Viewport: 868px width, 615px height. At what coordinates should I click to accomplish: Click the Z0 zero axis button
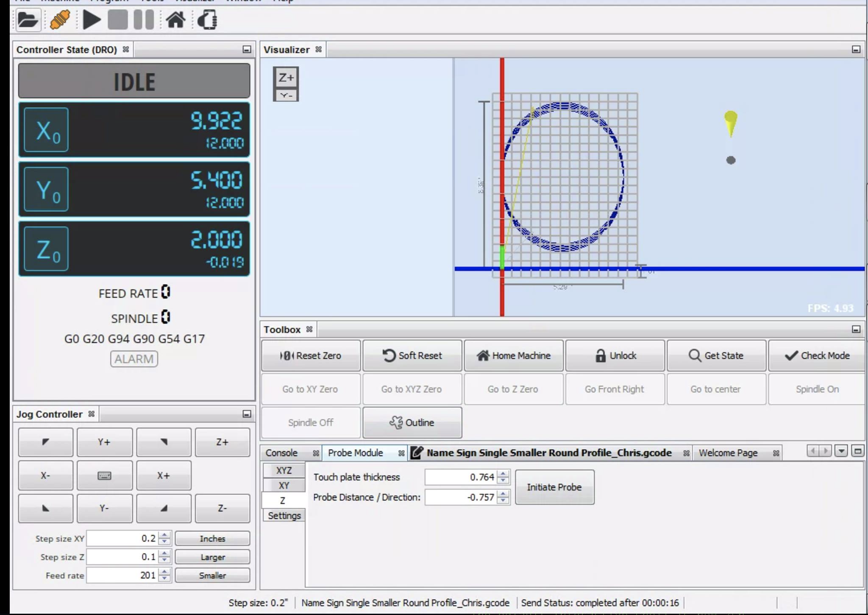coord(46,249)
